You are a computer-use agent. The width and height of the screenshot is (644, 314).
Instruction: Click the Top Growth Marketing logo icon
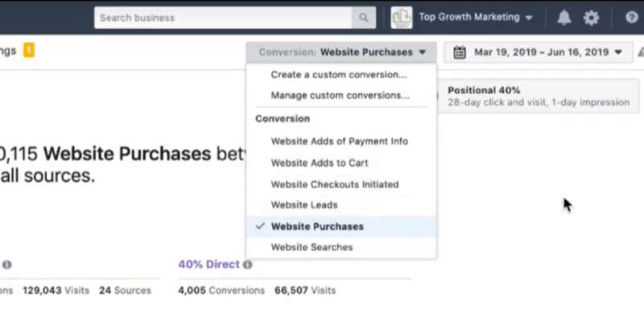401,18
